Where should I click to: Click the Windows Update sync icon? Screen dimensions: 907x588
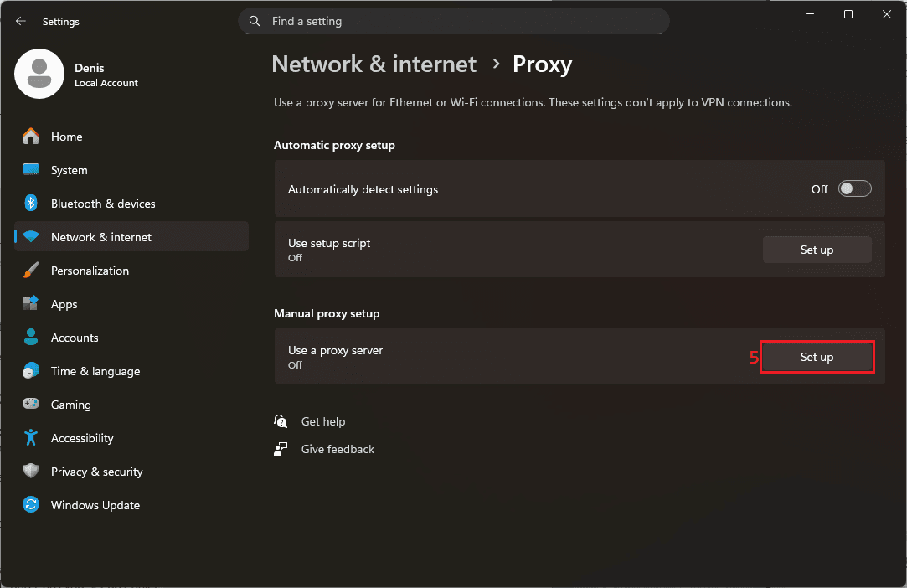coord(31,505)
